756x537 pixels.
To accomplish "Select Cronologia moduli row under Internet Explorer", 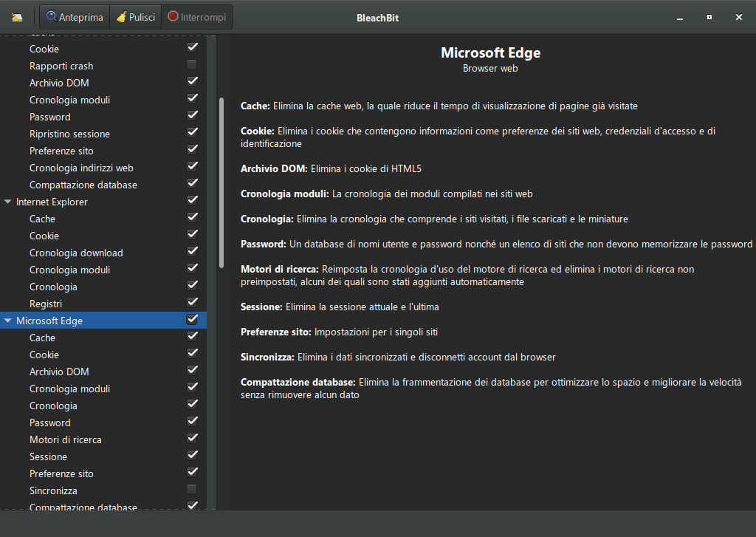I will tap(103, 270).
